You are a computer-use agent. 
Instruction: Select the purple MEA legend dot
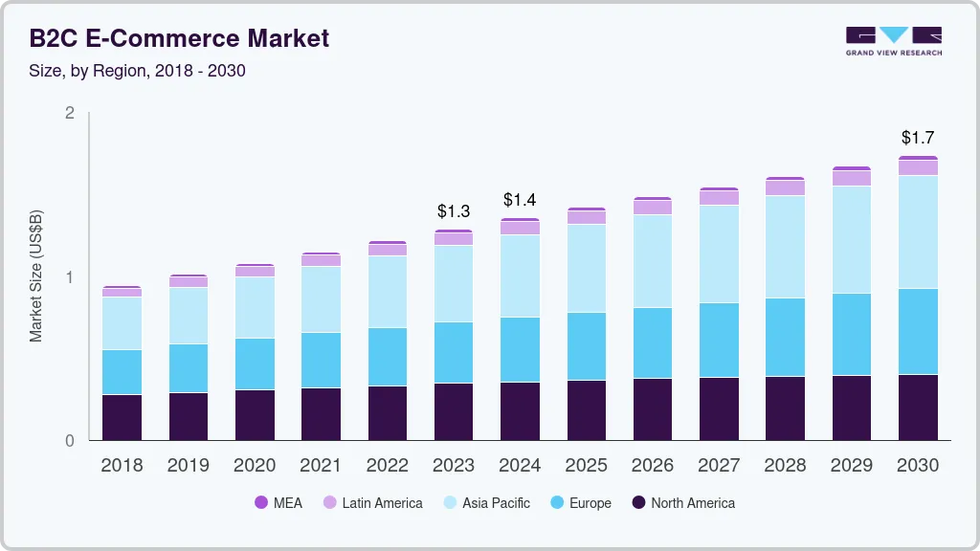(262, 503)
